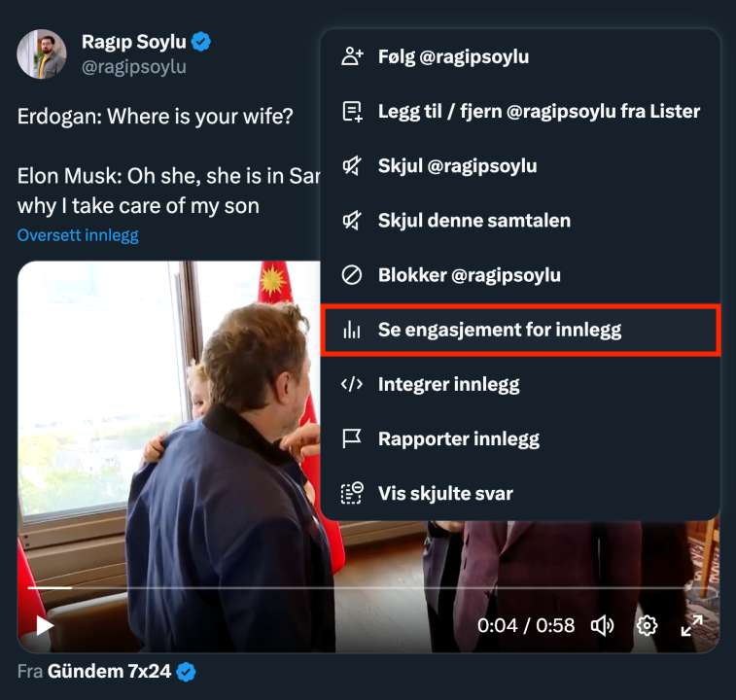Click the follow-user icon next to Følg
This screenshot has width=736, height=700.
coord(352,56)
